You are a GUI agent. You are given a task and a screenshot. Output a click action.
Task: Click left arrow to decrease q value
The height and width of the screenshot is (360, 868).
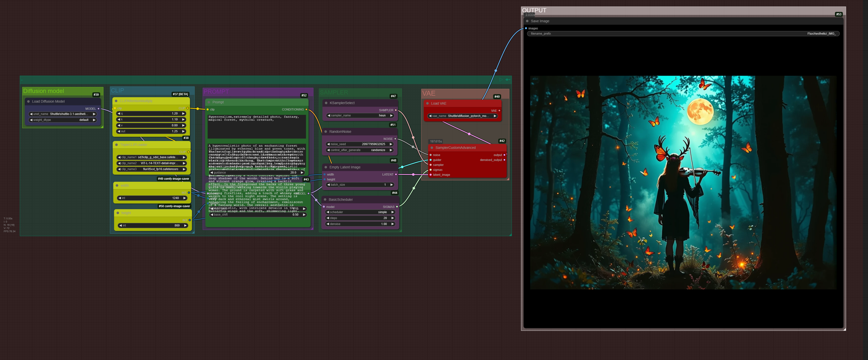tap(119, 113)
